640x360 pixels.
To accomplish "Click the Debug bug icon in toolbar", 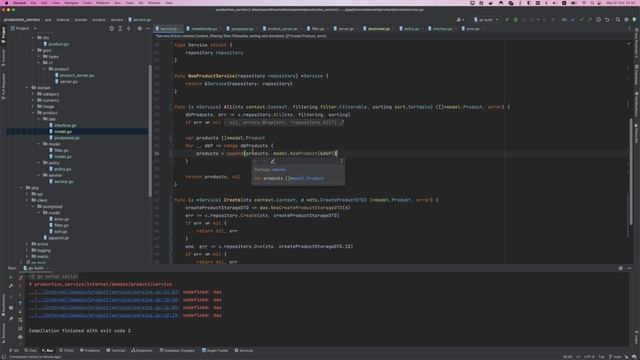I will click(x=516, y=20).
